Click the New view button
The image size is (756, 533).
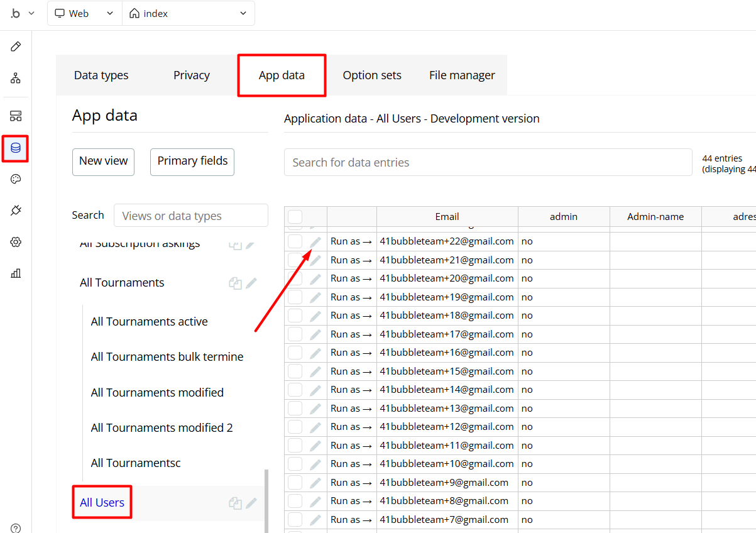(104, 162)
